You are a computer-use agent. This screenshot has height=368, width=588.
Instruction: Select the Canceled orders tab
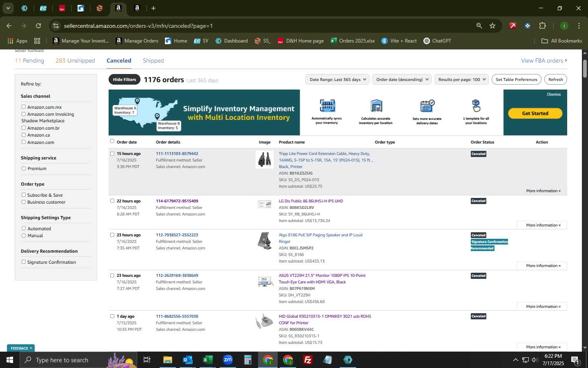119,61
